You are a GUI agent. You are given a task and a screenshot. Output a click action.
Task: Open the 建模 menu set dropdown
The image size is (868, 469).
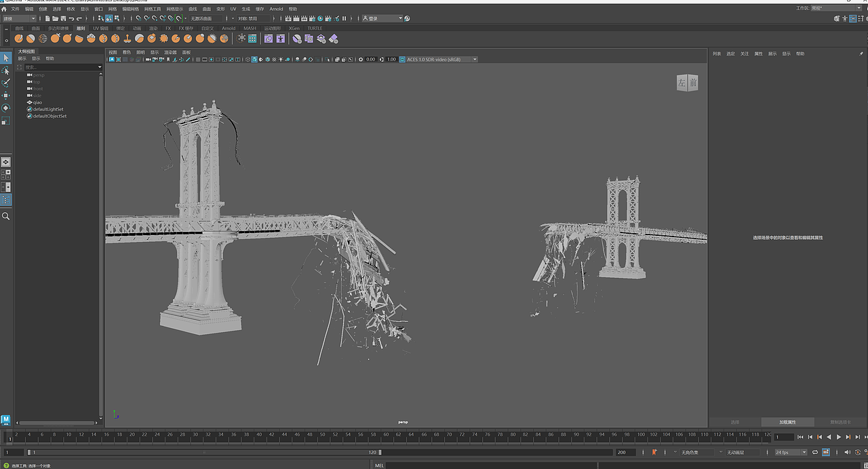(x=18, y=18)
